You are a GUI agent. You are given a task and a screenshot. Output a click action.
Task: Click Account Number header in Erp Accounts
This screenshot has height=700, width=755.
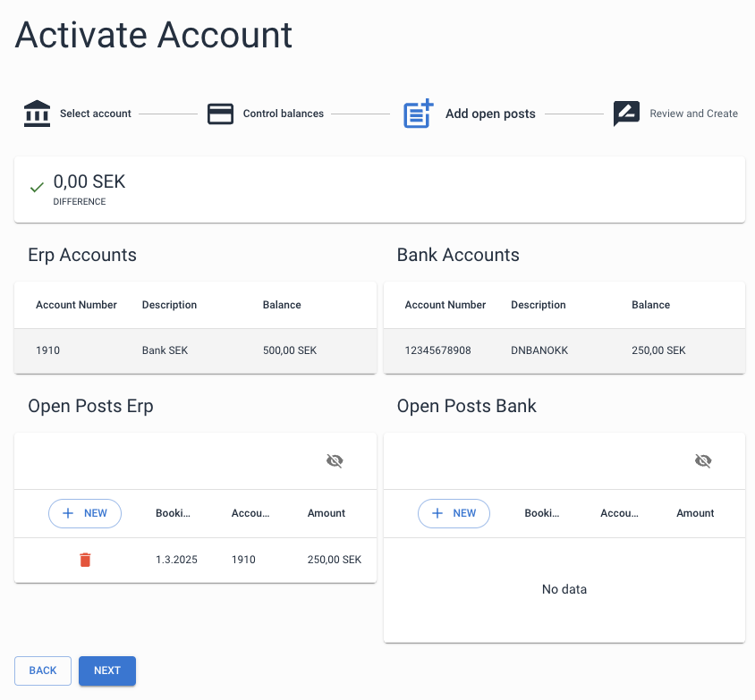76,305
